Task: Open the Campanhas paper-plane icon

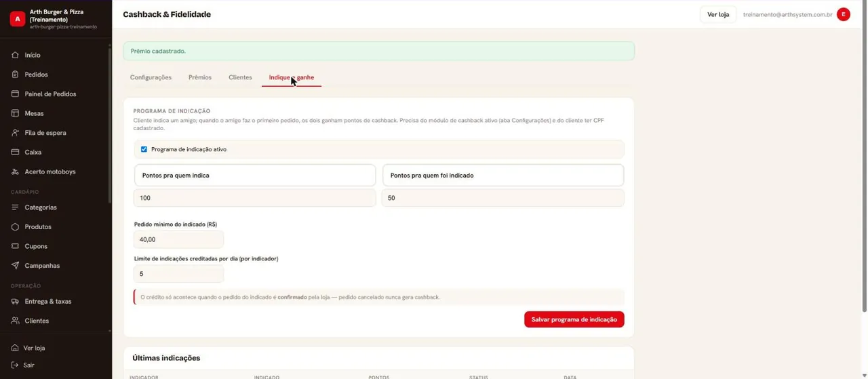Action: pos(16,266)
